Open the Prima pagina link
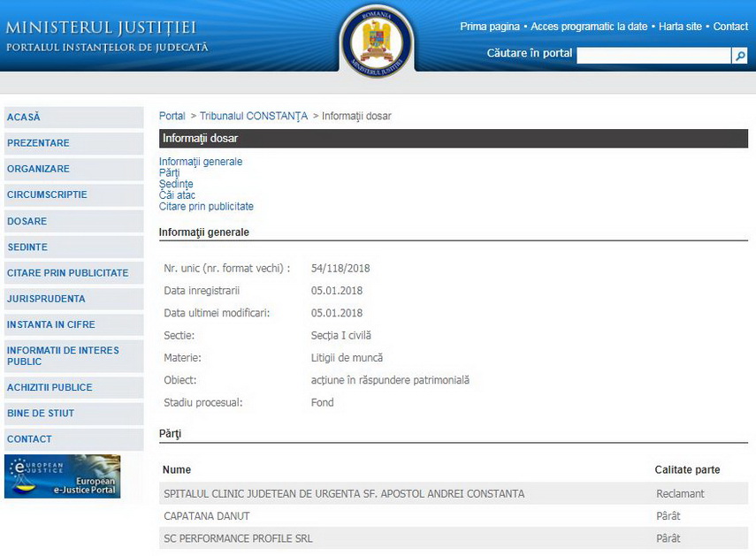Image resolution: width=756 pixels, height=556 pixels. click(x=490, y=27)
